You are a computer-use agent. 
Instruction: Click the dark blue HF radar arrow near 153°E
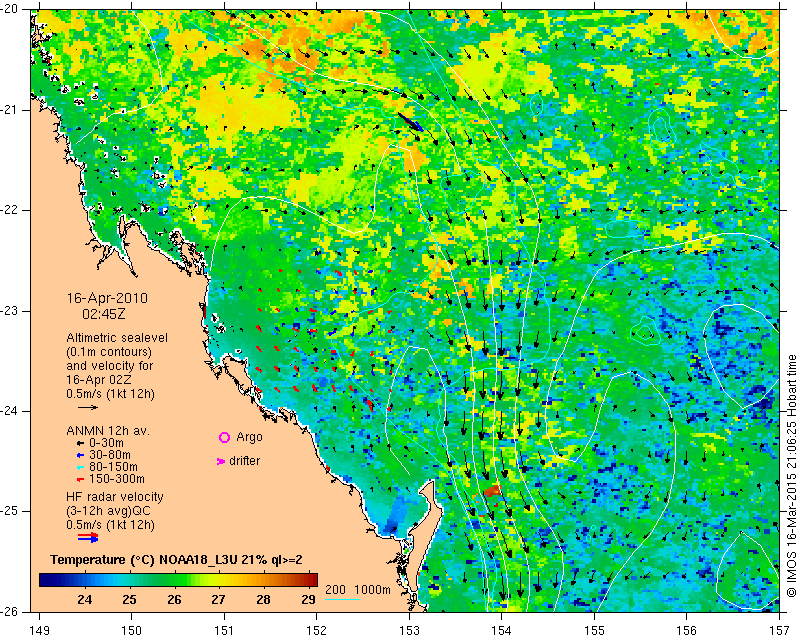[x=410, y=122]
